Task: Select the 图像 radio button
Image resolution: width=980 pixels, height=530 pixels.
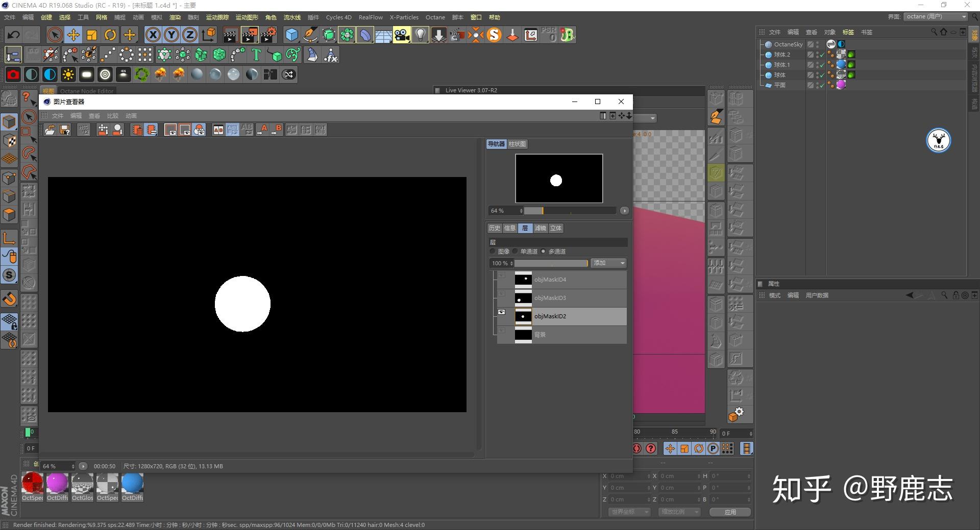Action: click(x=493, y=251)
